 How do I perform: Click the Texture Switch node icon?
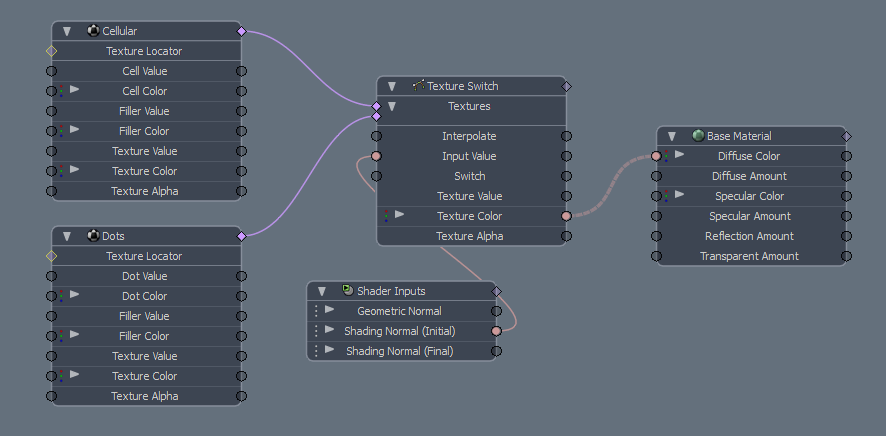418,86
